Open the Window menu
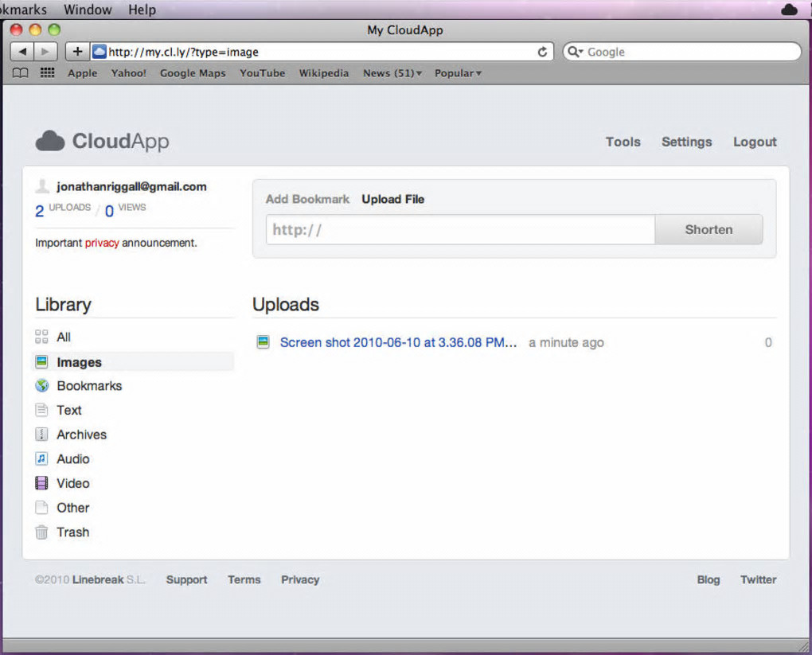The height and width of the screenshot is (655, 812). [x=88, y=10]
